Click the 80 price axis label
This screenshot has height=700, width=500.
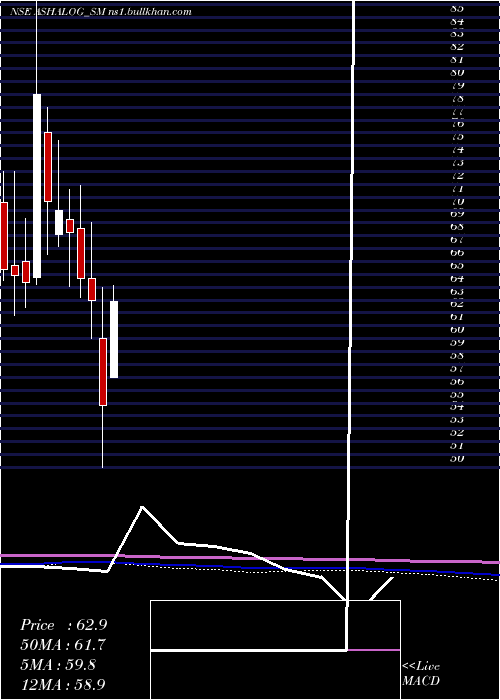(x=458, y=72)
